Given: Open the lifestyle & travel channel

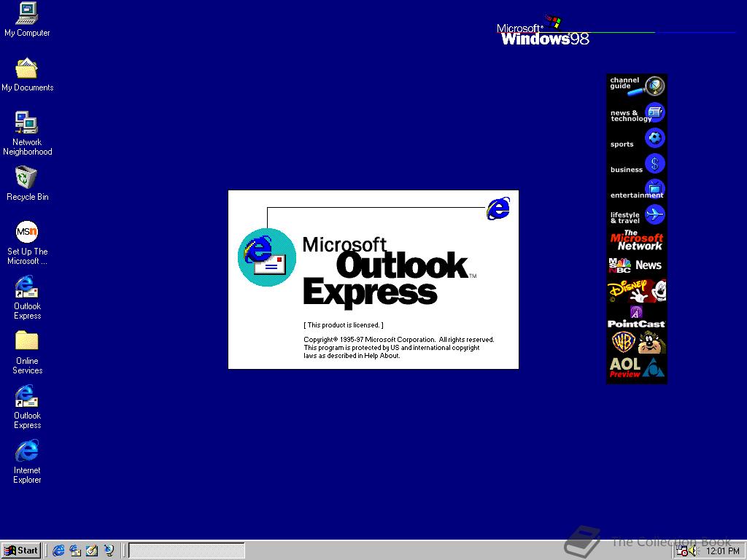Looking at the screenshot, I should pyautogui.click(x=636, y=215).
